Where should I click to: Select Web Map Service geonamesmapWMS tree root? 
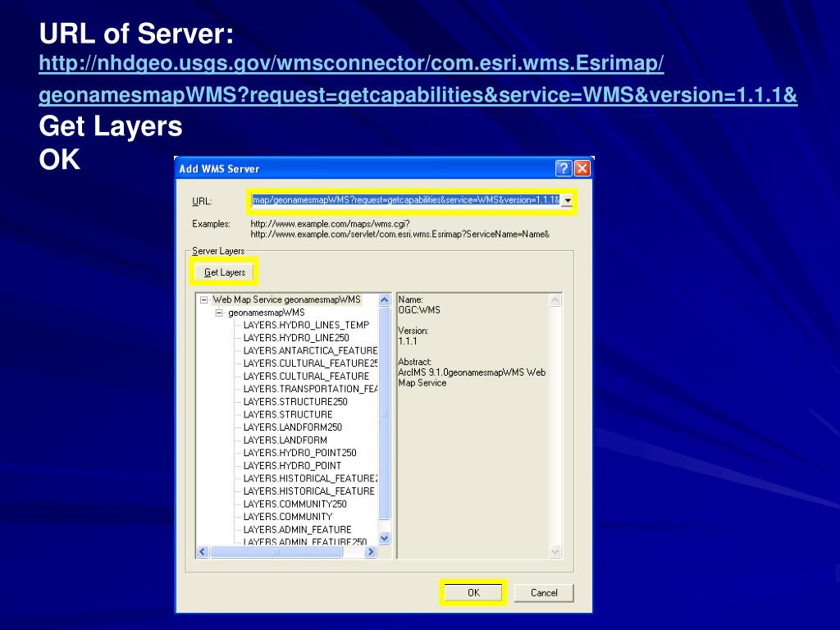pyautogui.click(x=286, y=299)
